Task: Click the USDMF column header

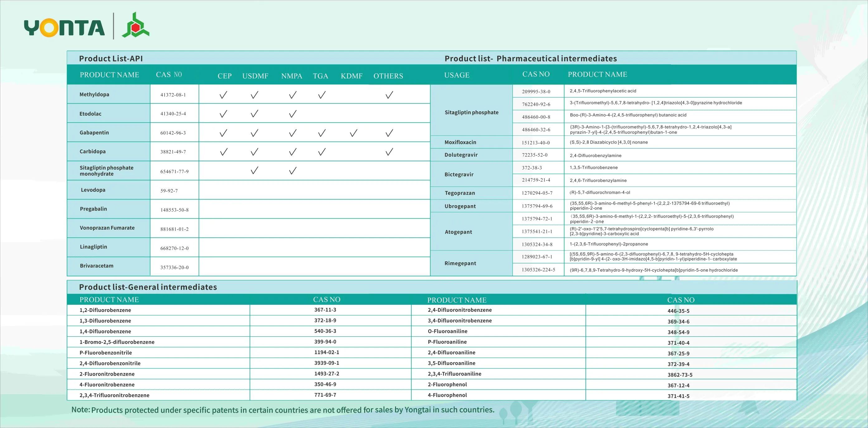Action: tap(255, 76)
